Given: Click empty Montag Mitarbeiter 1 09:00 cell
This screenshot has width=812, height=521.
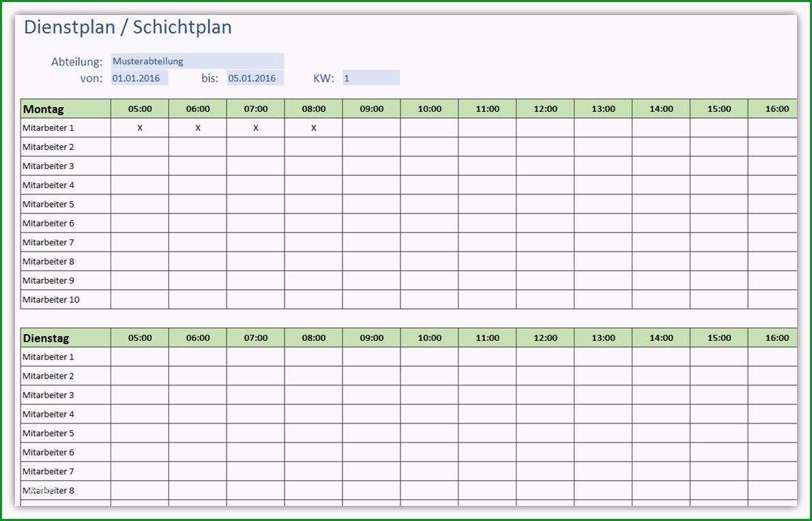Looking at the screenshot, I should pos(371,128).
